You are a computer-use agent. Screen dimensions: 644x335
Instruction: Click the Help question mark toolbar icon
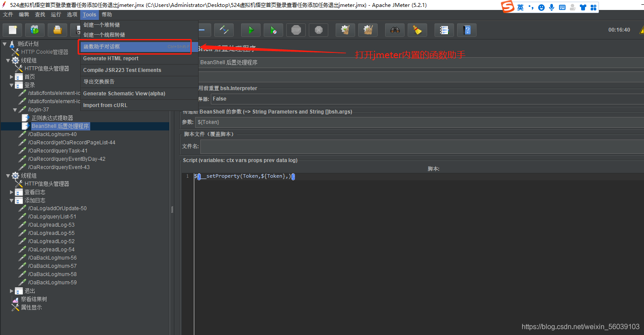(467, 30)
